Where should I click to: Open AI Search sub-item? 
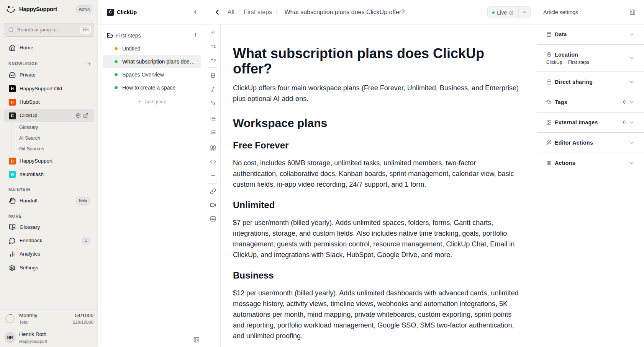pos(30,138)
